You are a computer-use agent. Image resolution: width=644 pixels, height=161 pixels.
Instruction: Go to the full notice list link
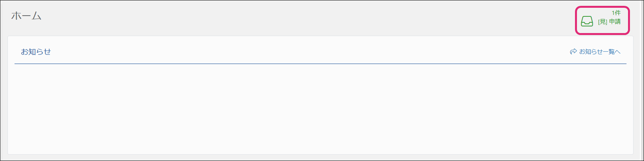599,52
